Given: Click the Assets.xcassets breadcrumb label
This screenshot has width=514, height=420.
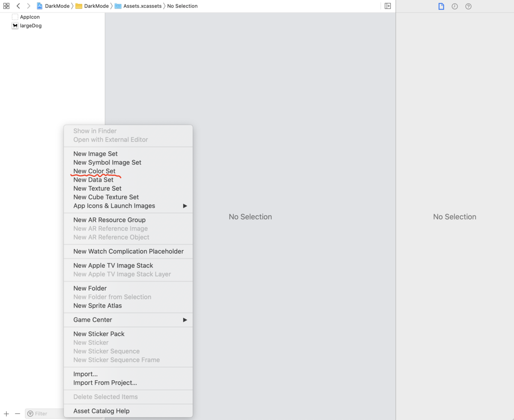Looking at the screenshot, I should [143, 6].
